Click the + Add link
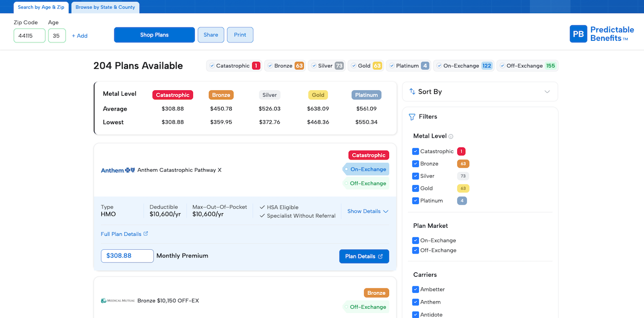Screen dimensions: 644x318 [79, 36]
